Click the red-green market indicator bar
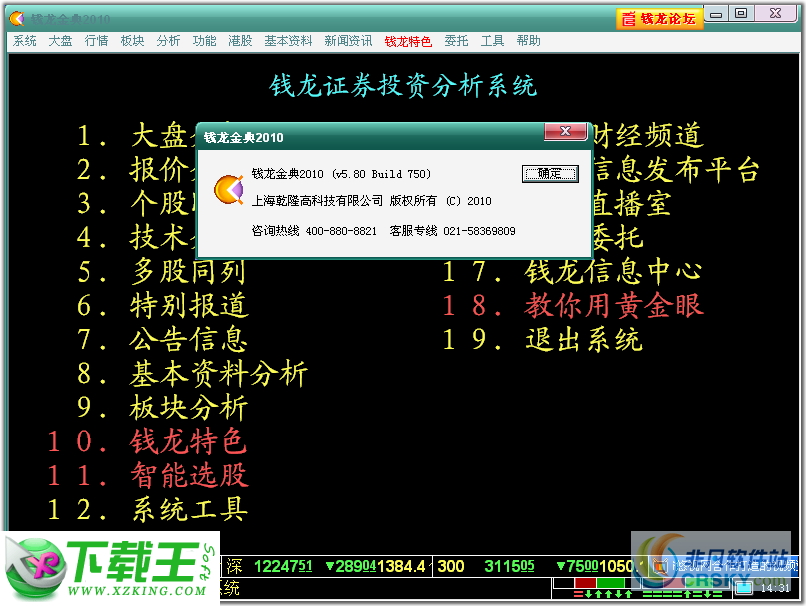The width and height of the screenshot is (806, 606). tap(599, 583)
